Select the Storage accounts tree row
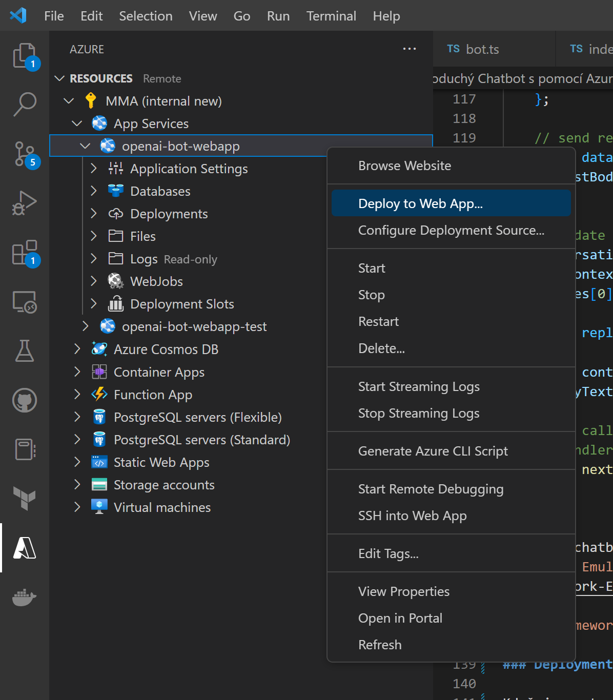The image size is (613, 700). (x=189, y=484)
